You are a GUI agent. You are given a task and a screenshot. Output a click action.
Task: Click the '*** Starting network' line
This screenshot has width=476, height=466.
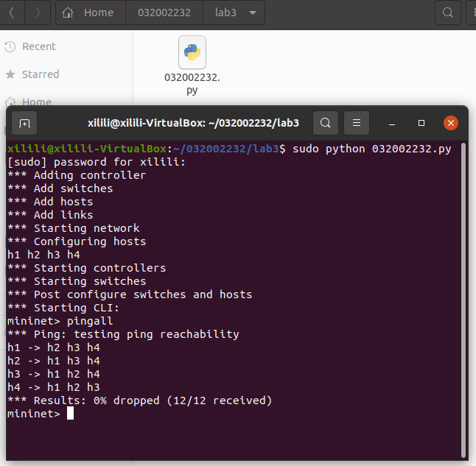(74, 228)
